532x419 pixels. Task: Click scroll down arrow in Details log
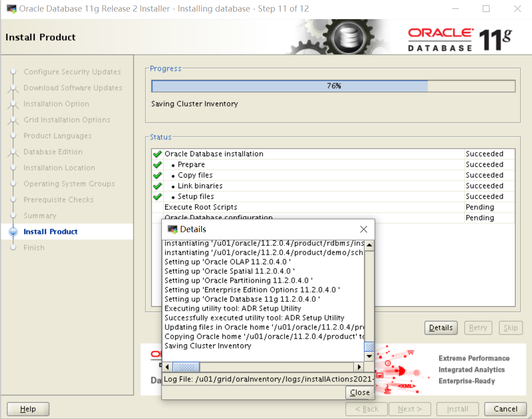[369, 356]
